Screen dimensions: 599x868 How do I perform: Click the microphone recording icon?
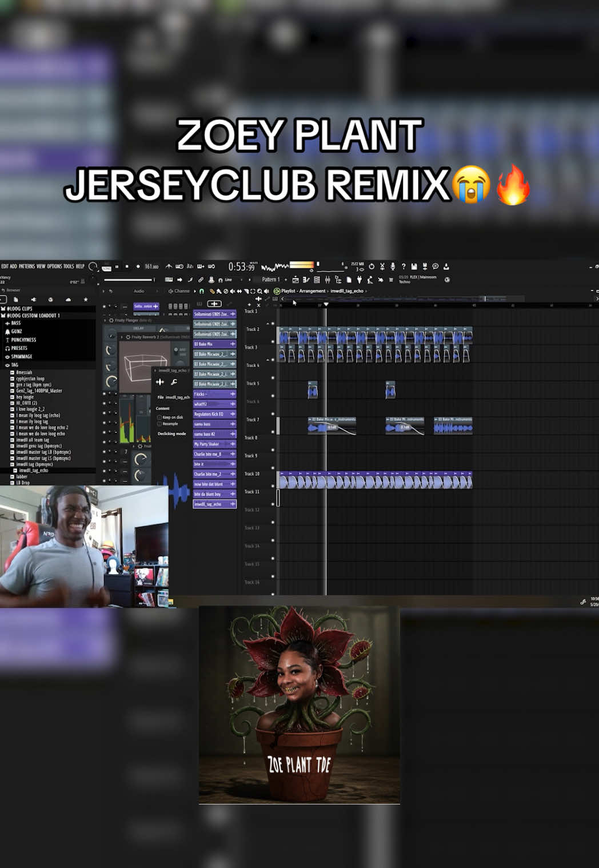pos(393,266)
